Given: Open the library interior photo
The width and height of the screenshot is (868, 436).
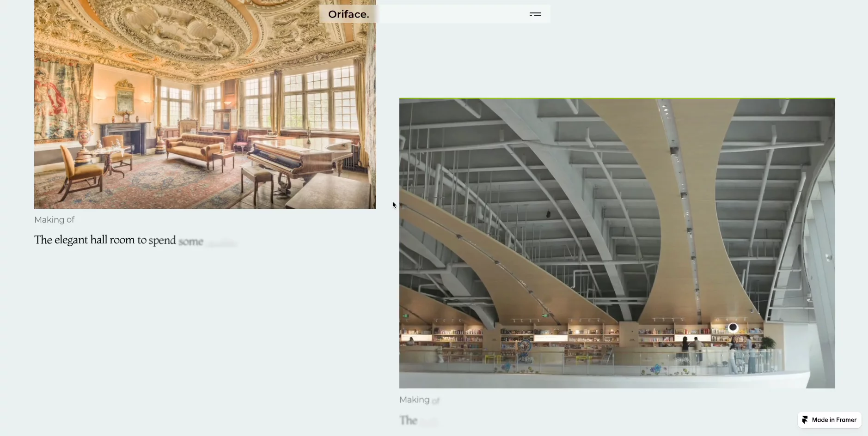Looking at the screenshot, I should 617,243.
